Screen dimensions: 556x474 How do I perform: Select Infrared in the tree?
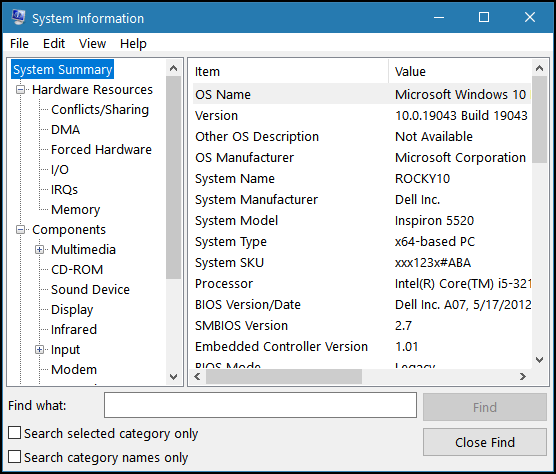(x=74, y=330)
